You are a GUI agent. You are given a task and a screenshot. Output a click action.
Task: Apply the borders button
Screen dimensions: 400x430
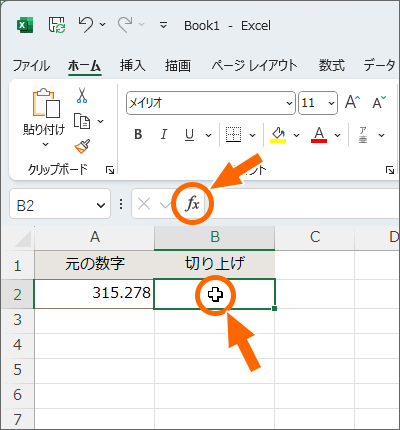tap(233, 135)
